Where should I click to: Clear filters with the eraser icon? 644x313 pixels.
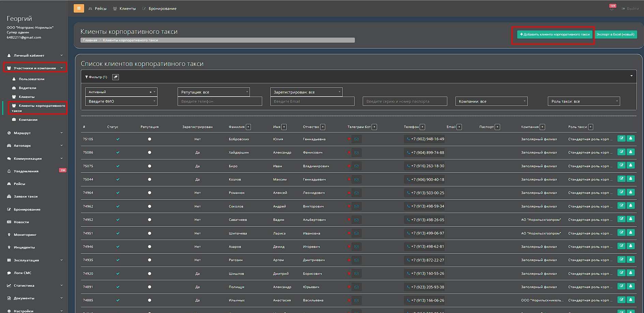(116, 77)
